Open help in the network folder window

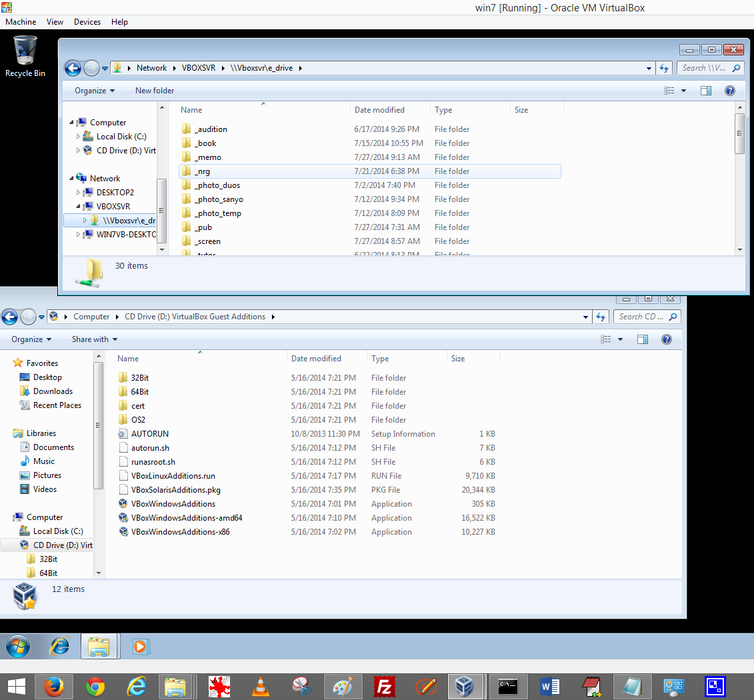(x=729, y=91)
